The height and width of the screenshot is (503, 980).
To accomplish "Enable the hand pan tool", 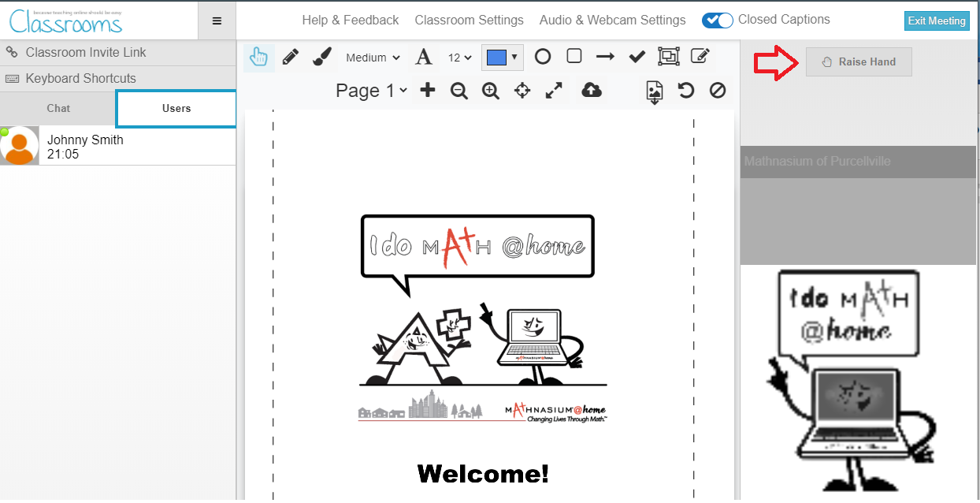I will click(258, 56).
